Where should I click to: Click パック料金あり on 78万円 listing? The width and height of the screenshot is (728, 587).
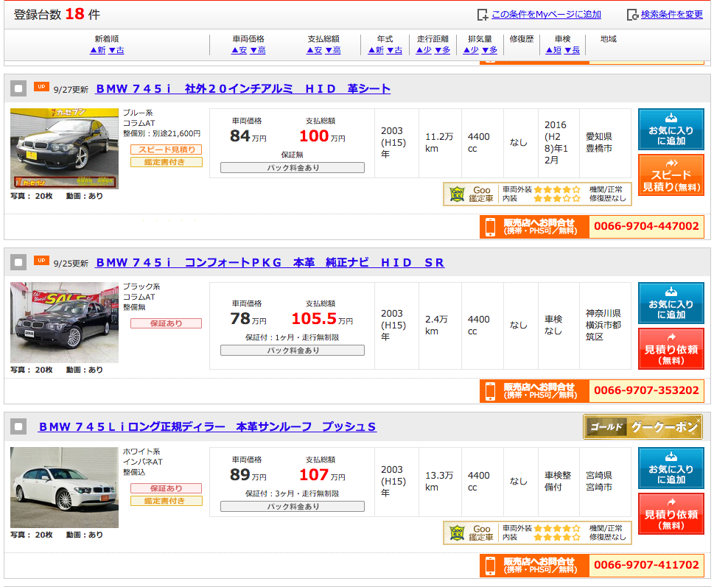[x=293, y=351]
